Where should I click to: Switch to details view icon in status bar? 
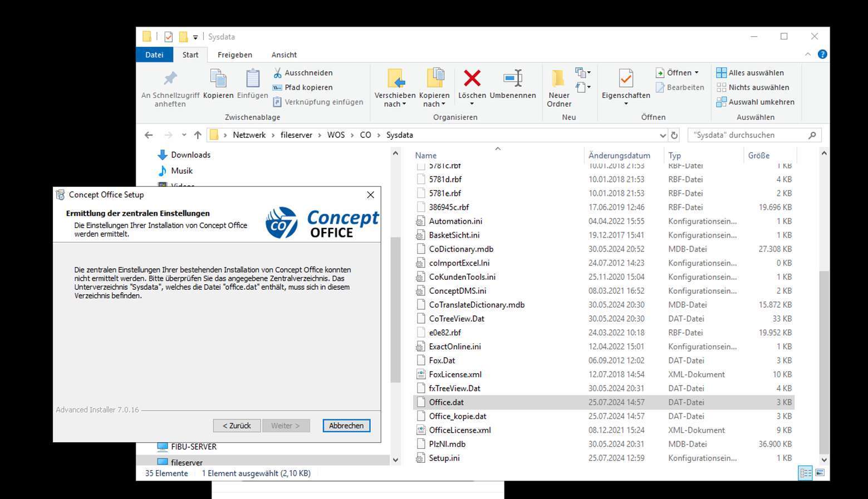click(805, 473)
